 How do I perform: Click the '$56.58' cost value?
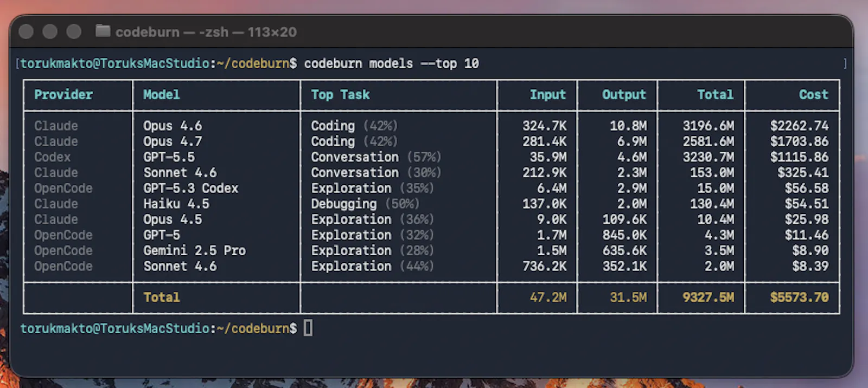pyautogui.click(x=807, y=188)
